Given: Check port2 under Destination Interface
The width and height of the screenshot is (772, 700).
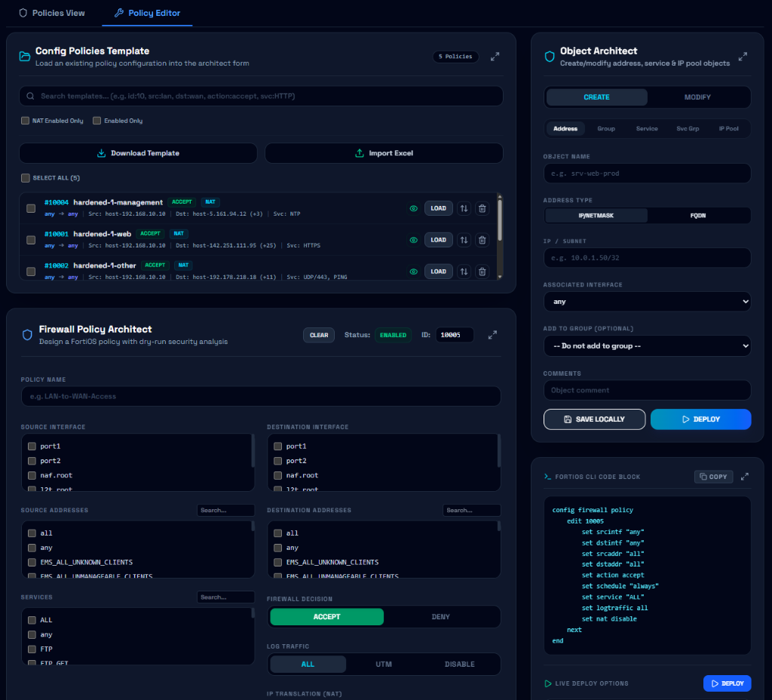Looking at the screenshot, I should pyautogui.click(x=277, y=461).
